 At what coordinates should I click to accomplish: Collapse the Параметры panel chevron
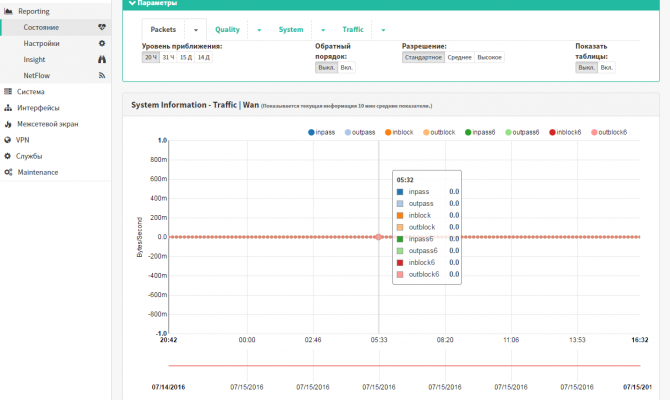tap(132, 3)
